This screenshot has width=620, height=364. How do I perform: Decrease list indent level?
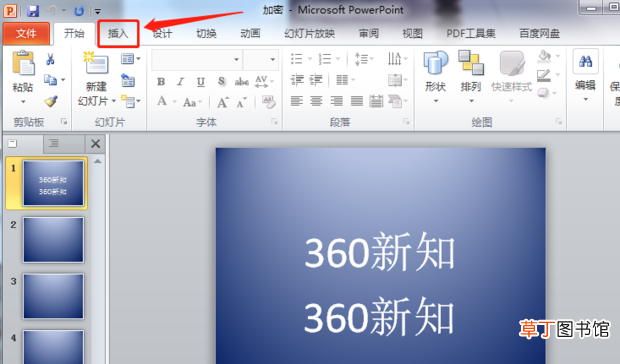tap(297, 80)
